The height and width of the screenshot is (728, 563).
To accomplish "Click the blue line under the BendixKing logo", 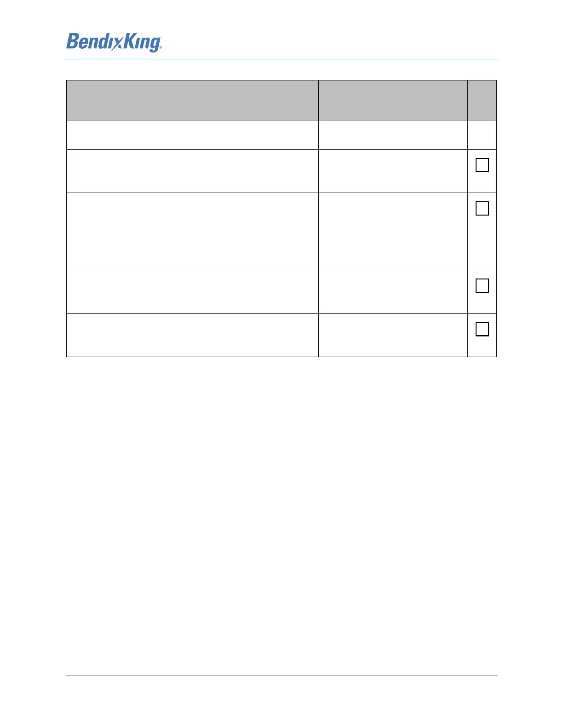I will 281,59.
